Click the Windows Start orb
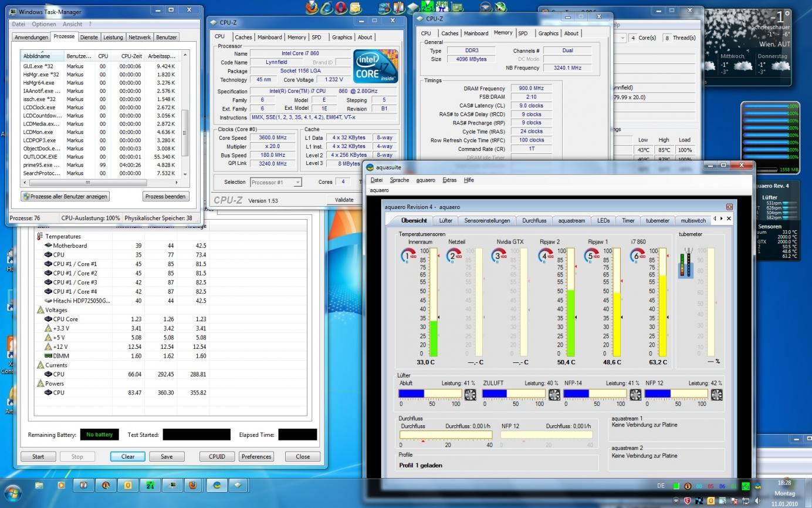The image size is (812, 508). (13, 493)
